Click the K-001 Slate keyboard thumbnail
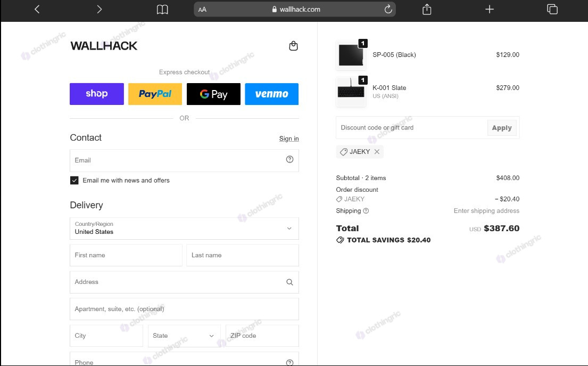The width and height of the screenshot is (588, 366). click(351, 92)
